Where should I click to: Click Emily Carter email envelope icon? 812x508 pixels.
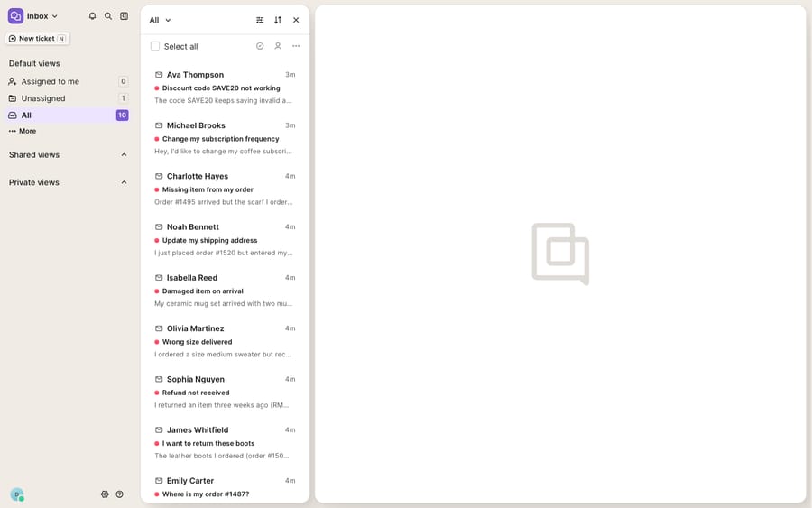159,481
